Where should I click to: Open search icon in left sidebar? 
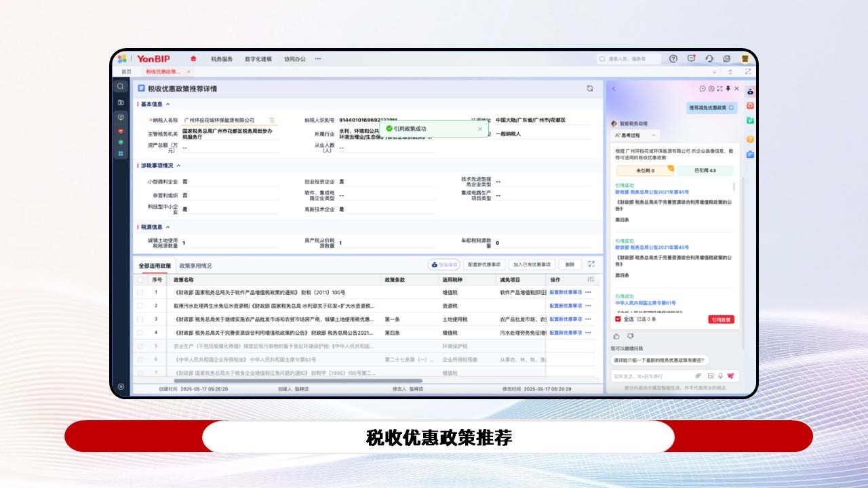click(x=121, y=87)
